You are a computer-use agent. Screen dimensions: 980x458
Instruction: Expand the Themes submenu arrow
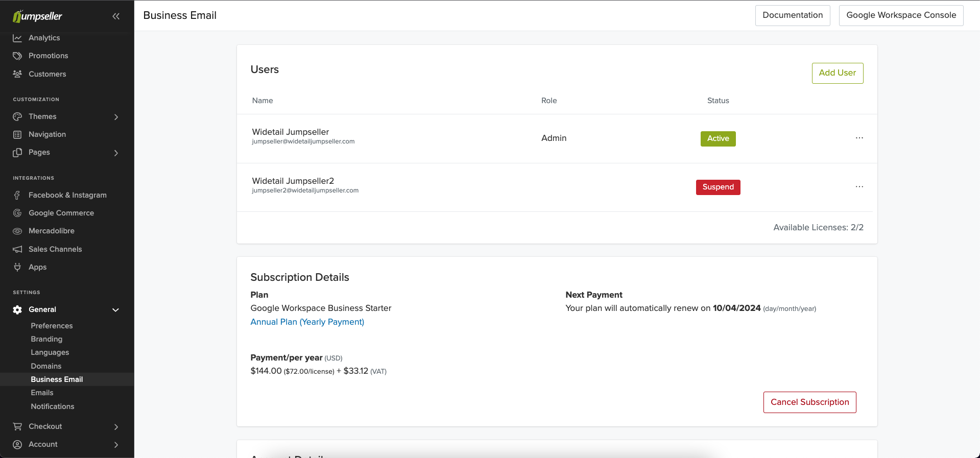116,117
